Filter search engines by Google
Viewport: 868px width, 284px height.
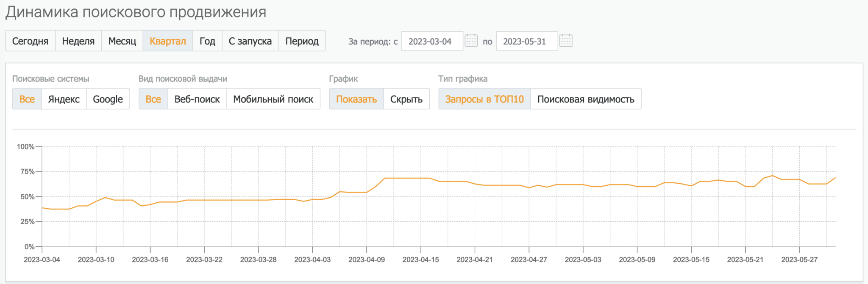click(x=108, y=99)
